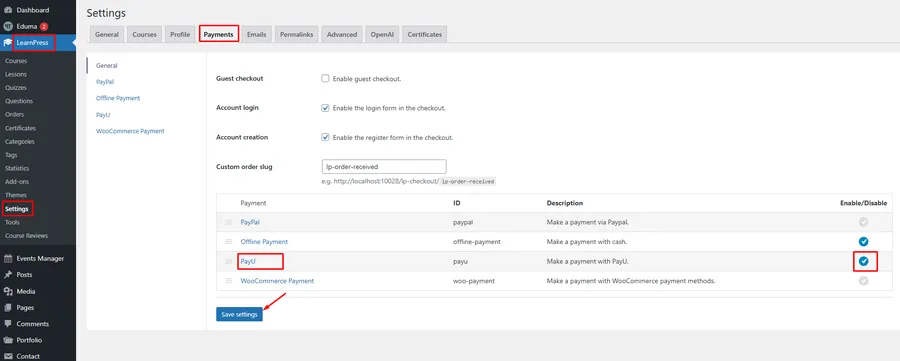This screenshot has height=361, width=900.
Task: Switch to the General settings tab
Action: click(107, 34)
